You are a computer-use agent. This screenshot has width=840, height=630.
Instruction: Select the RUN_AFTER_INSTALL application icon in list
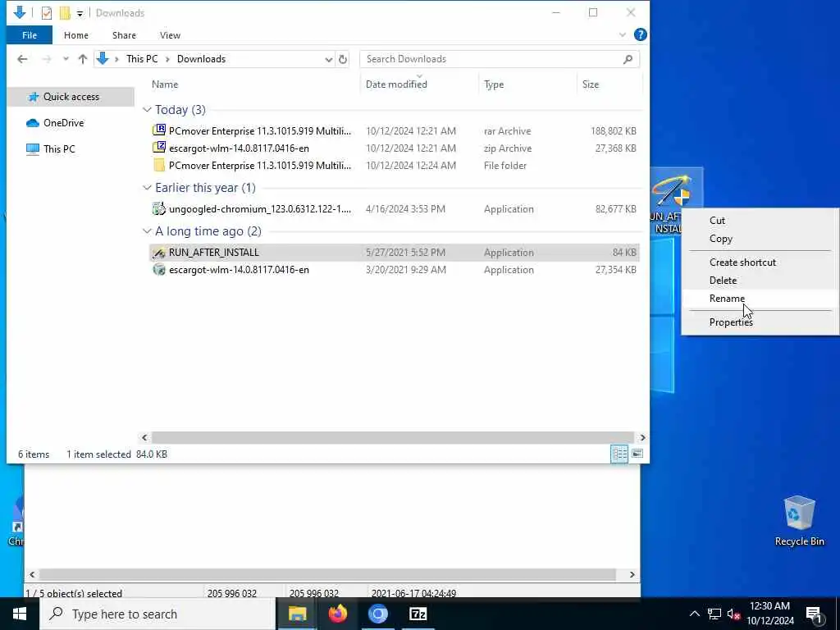click(x=159, y=253)
